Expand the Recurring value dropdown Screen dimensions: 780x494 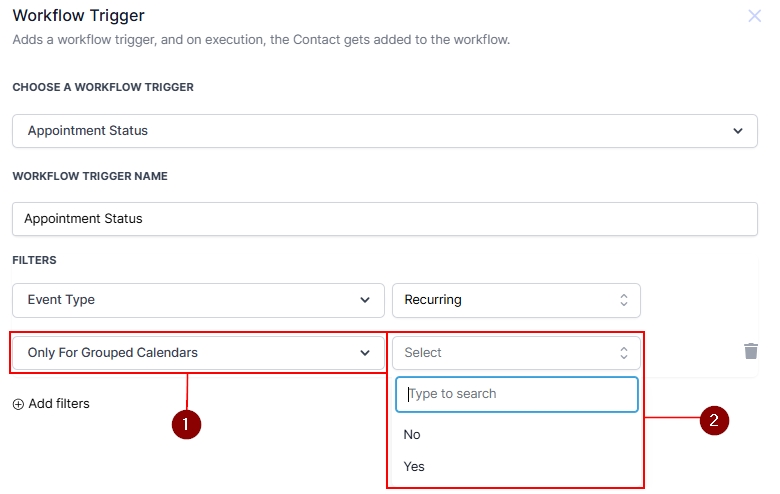tap(515, 300)
